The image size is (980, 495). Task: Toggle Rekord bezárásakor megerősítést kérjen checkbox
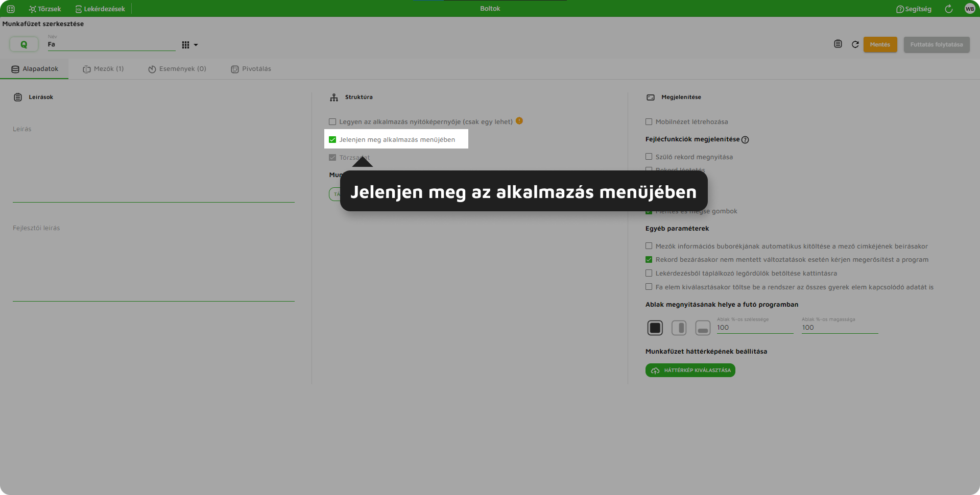pyautogui.click(x=649, y=260)
